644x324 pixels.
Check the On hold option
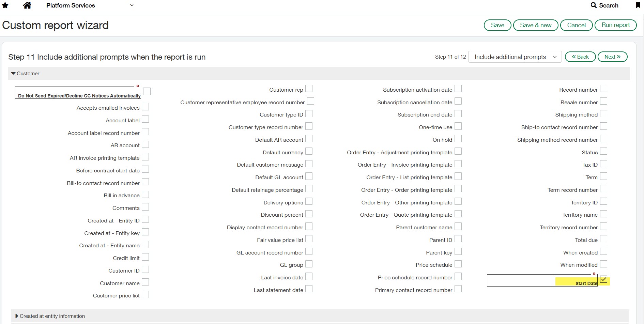tap(459, 139)
